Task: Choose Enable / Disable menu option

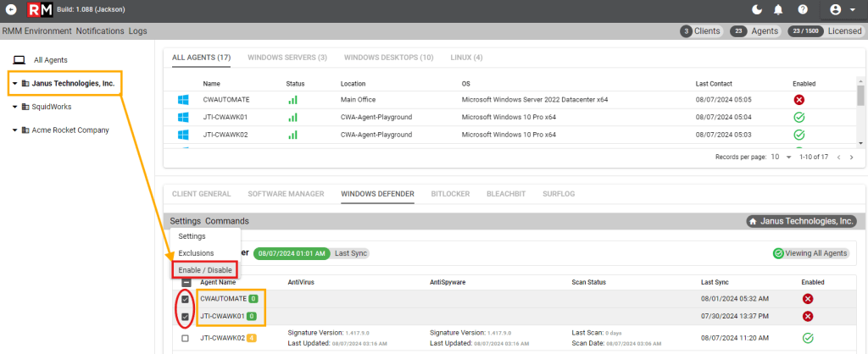Action: coord(205,270)
